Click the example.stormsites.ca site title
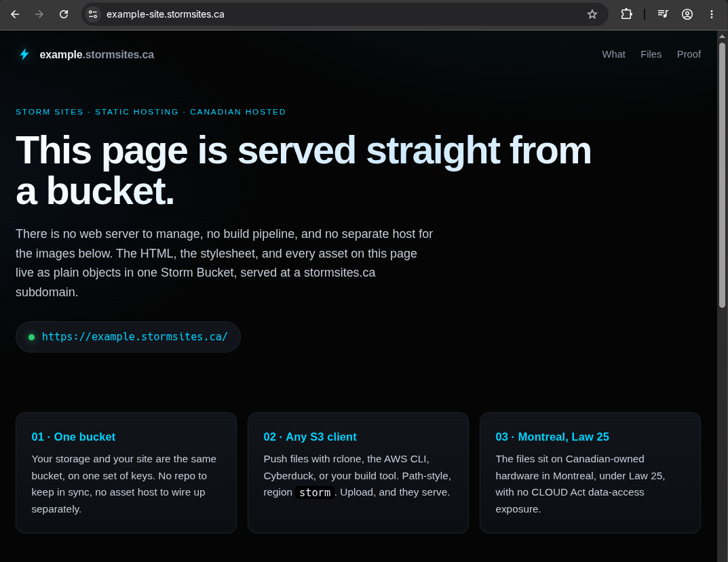The image size is (728, 562). [x=96, y=55]
